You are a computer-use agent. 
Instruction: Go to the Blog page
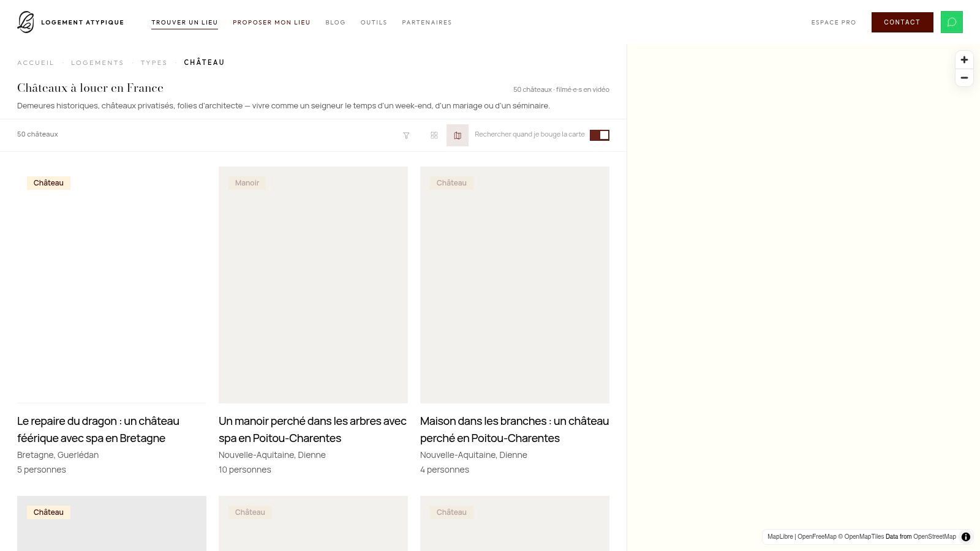pos(335,23)
